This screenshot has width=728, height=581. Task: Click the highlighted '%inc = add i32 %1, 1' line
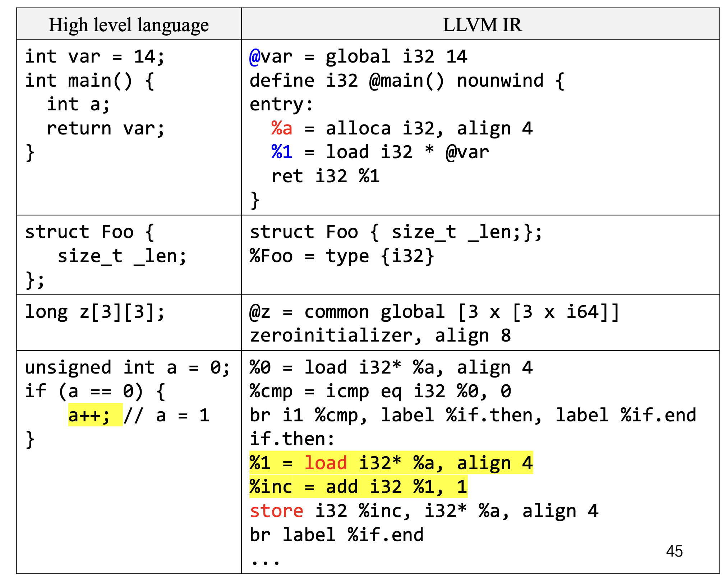coord(358,487)
